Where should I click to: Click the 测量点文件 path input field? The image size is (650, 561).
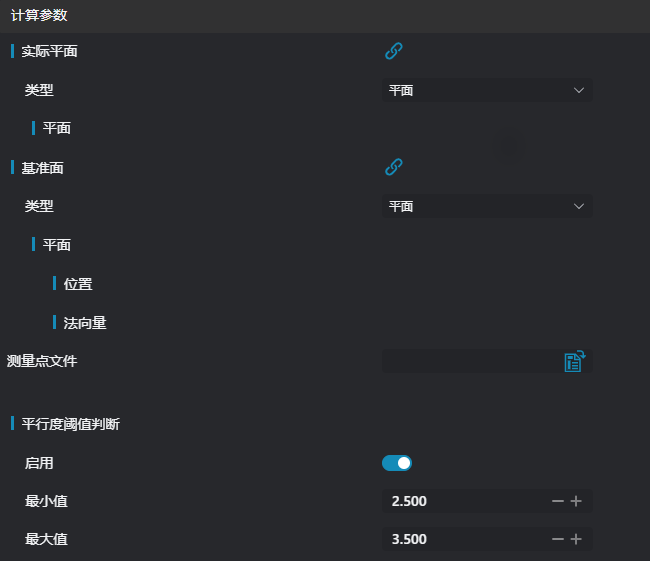[x=468, y=361]
